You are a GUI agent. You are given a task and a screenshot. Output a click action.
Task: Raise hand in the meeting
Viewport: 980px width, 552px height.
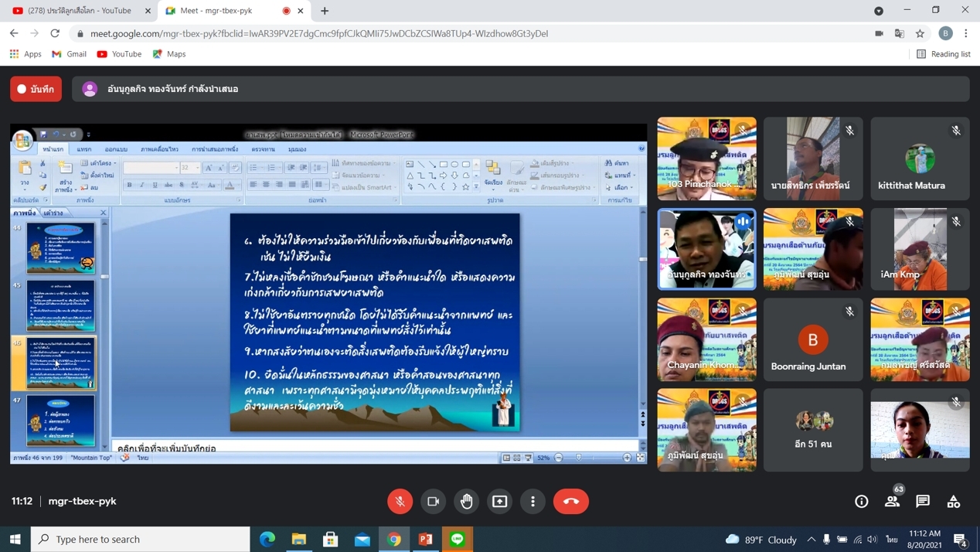pos(467,501)
